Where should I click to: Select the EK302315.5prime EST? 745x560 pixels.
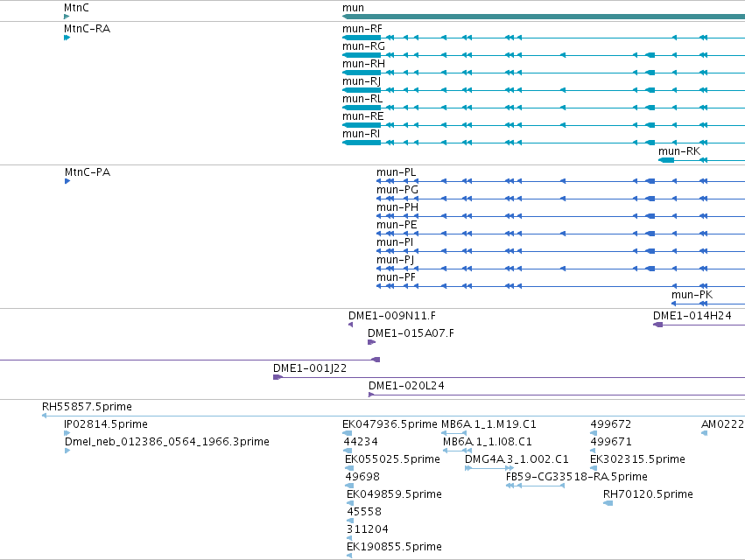(x=593, y=468)
